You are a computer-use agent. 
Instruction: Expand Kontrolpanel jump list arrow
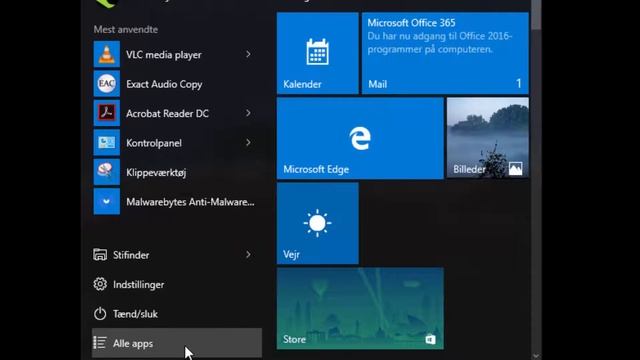(x=248, y=142)
